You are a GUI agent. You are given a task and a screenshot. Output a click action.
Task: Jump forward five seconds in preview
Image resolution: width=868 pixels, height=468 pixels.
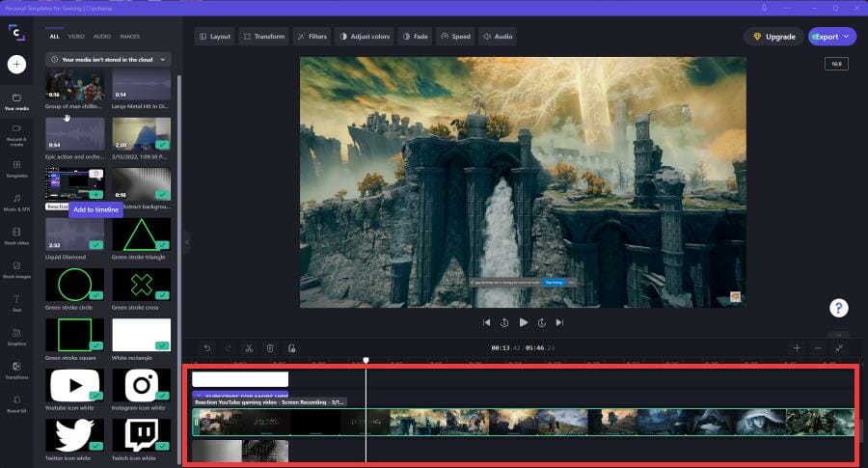click(x=541, y=322)
